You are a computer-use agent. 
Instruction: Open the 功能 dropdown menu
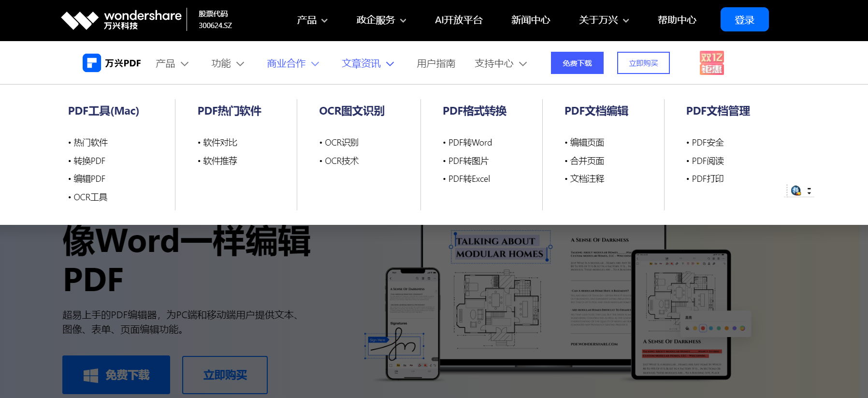[228, 63]
